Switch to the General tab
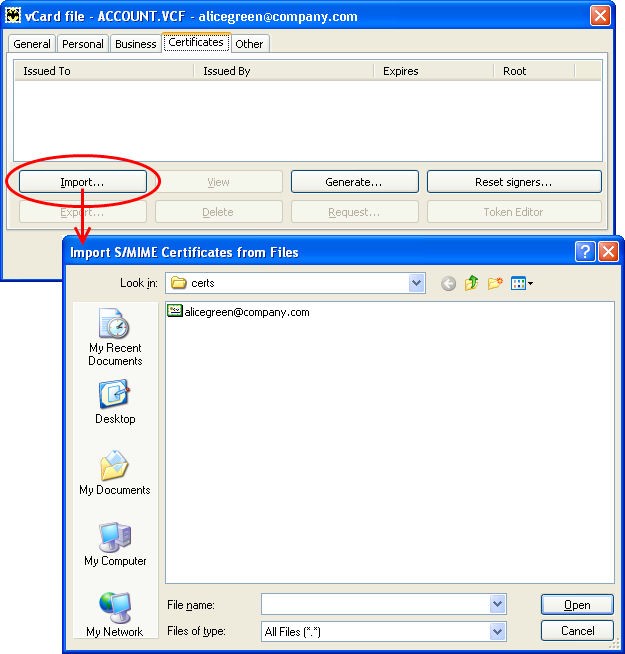Screen dimensions: 625x654 (x=32, y=44)
